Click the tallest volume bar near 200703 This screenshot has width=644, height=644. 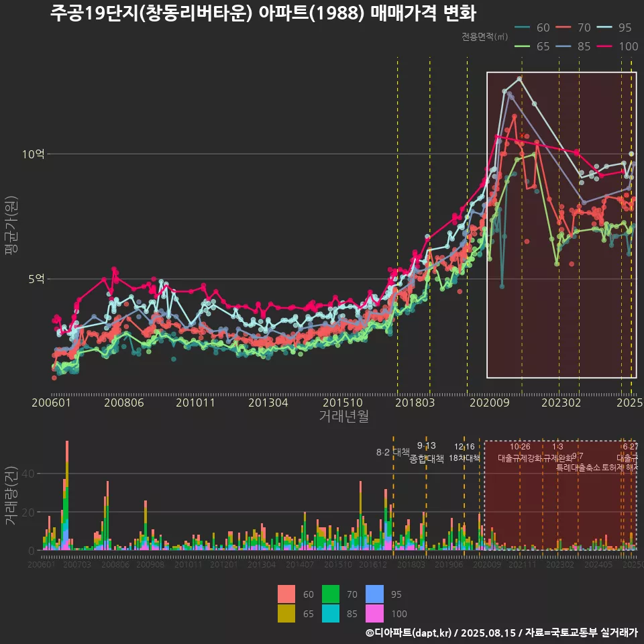[x=67, y=495]
